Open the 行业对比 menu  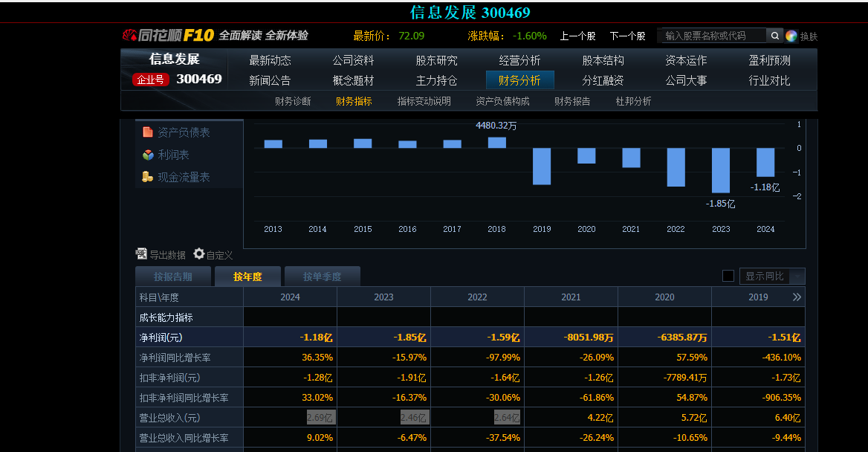[769, 80]
